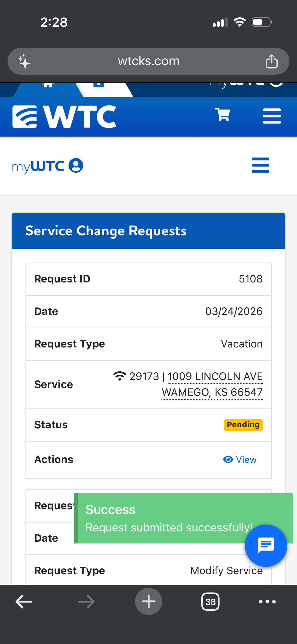Open a new browser tab

click(148, 602)
